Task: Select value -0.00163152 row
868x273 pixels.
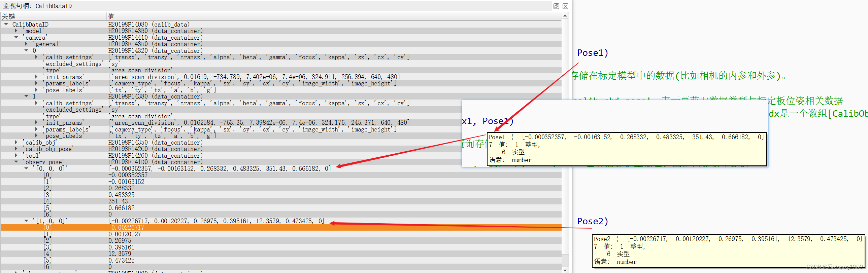Action: coord(126,182)
